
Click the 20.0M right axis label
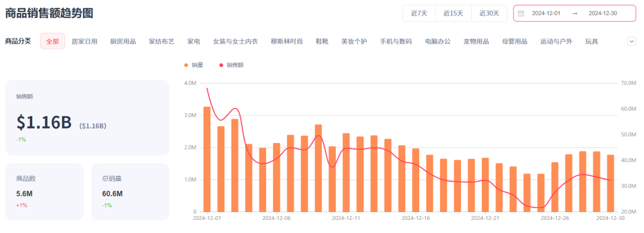[629, 212]
